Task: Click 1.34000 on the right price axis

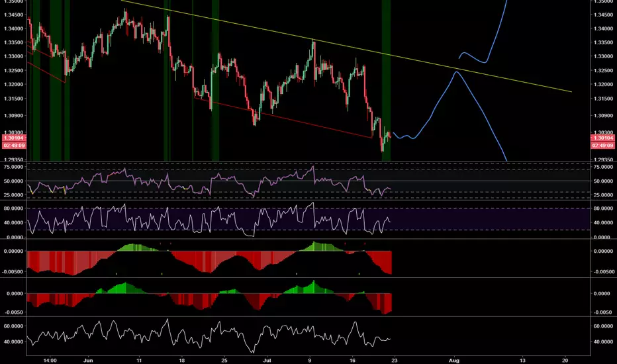Action: (603, 28)
